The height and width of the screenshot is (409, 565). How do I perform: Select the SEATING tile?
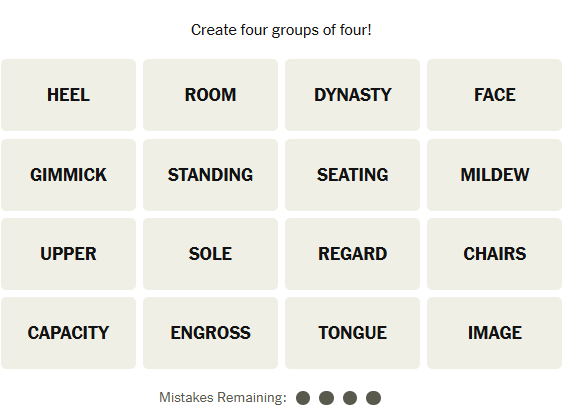pos(352,175)
